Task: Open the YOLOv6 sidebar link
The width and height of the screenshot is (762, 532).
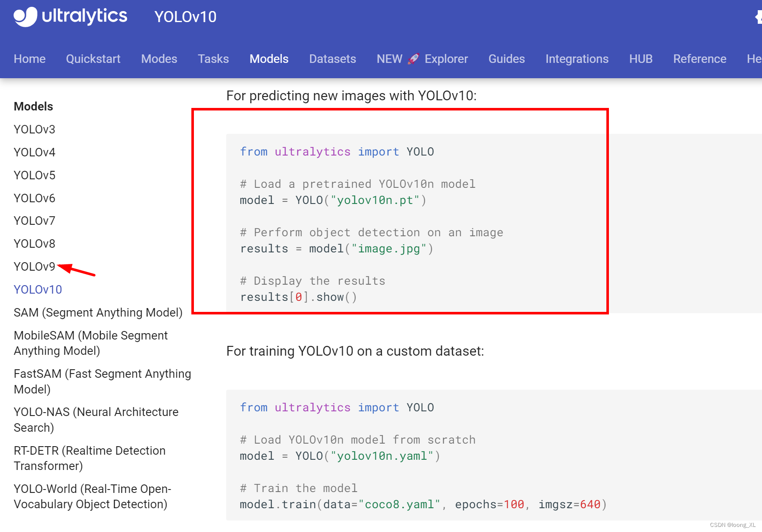Action: [x=34, y=198]
